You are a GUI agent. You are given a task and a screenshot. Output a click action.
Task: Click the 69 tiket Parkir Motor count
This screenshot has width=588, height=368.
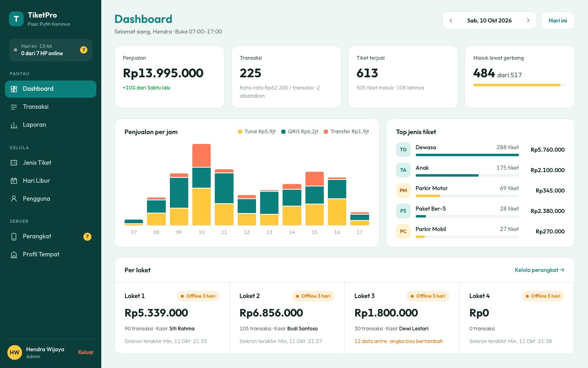click(x=509, y=188)
